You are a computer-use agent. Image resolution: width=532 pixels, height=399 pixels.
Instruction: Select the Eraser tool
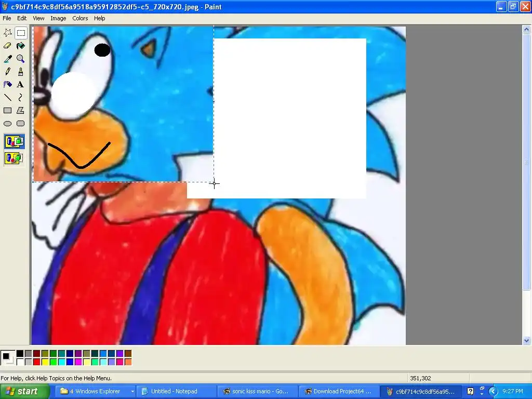(7, 46)
